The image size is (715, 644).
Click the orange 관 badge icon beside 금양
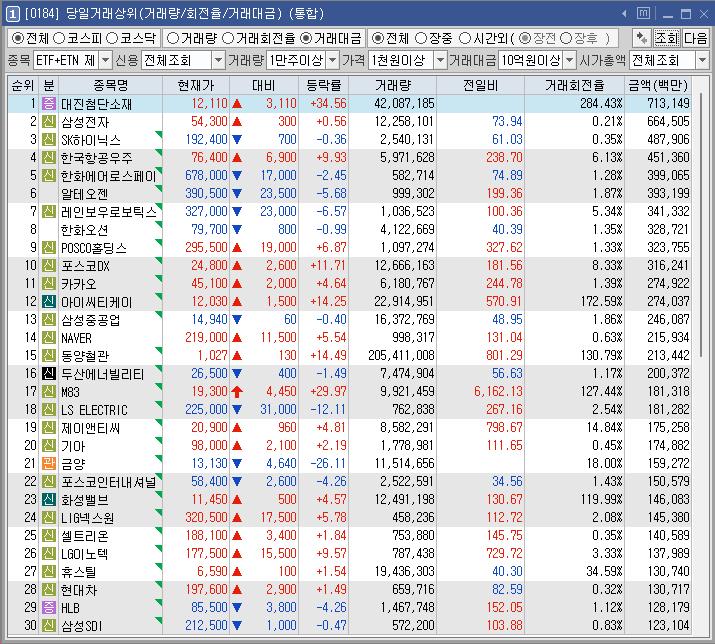coord(49,463)
